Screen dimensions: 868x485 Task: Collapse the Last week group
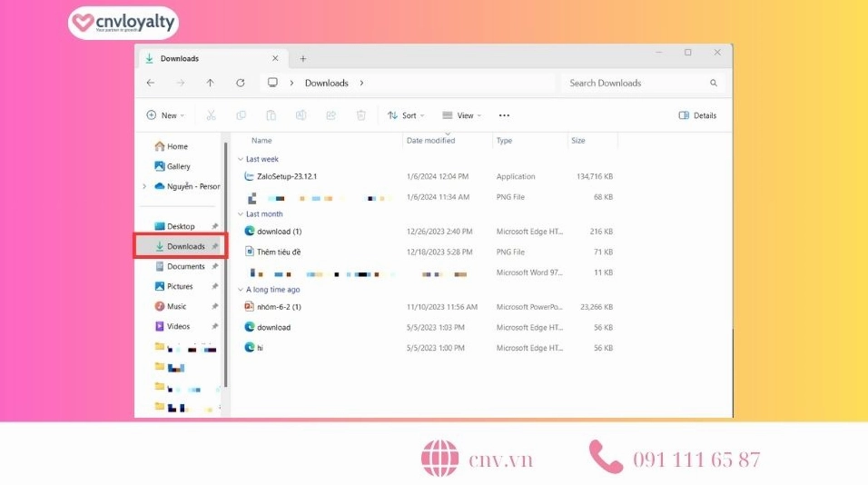tap(241, 160)
